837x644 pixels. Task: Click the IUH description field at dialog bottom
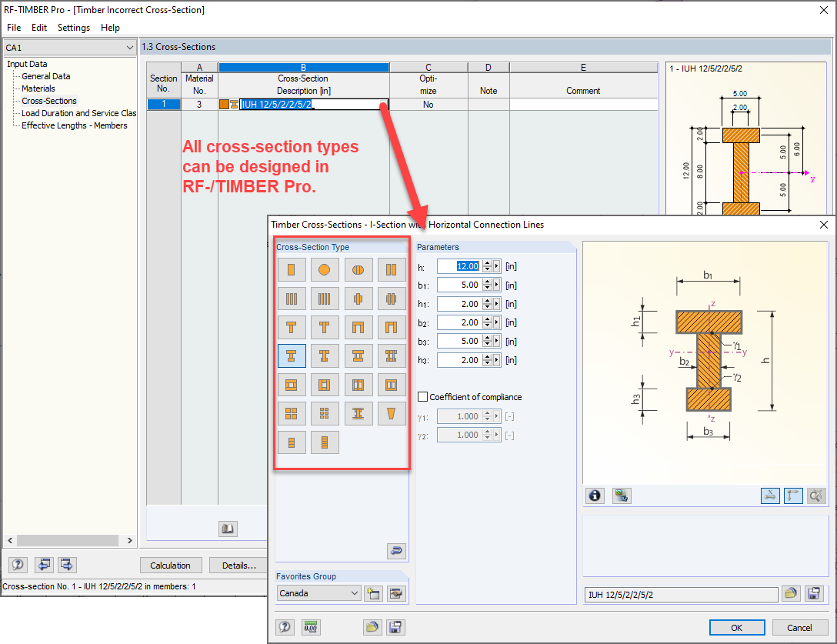682,594
